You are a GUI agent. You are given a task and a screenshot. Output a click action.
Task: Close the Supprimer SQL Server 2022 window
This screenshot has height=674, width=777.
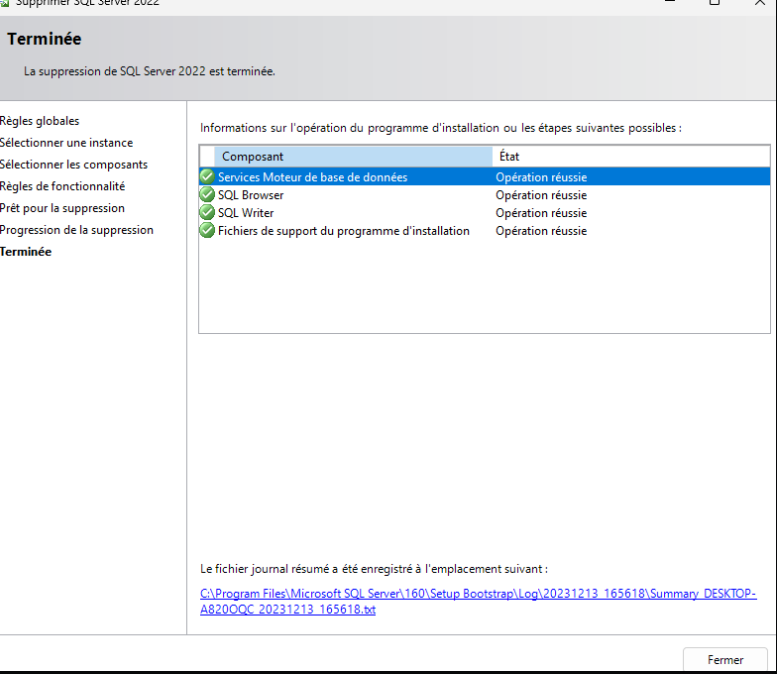760,2
